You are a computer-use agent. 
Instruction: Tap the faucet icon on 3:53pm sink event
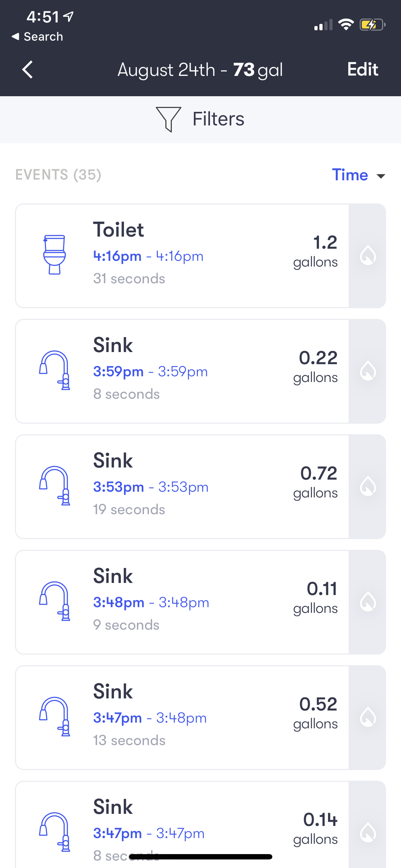point(54,486)
